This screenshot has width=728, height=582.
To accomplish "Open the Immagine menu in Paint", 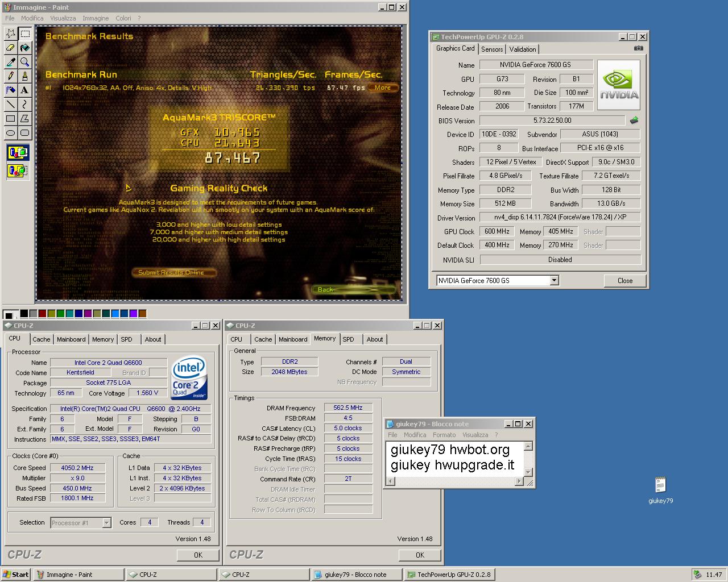I will 96,18.
